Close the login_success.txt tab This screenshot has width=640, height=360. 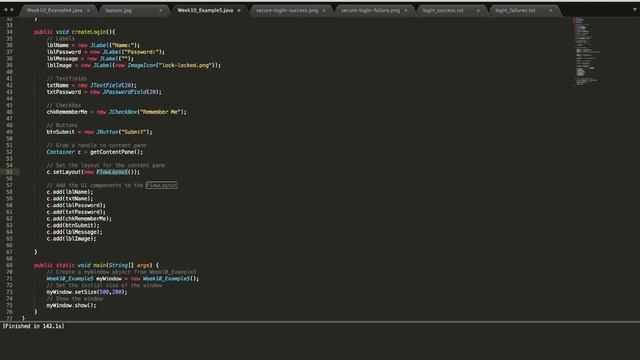478,11
